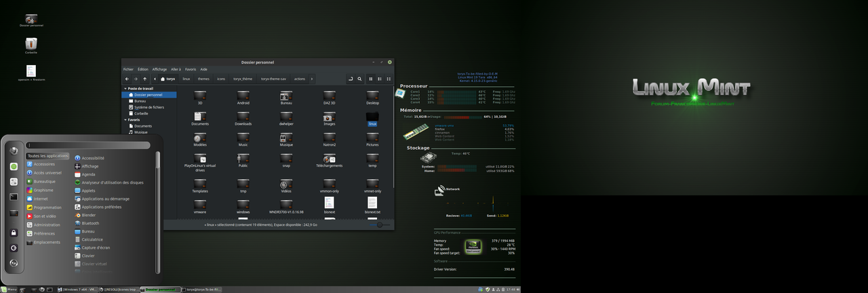Switch to compact view

pyautogui.click(x=389, y=79)
